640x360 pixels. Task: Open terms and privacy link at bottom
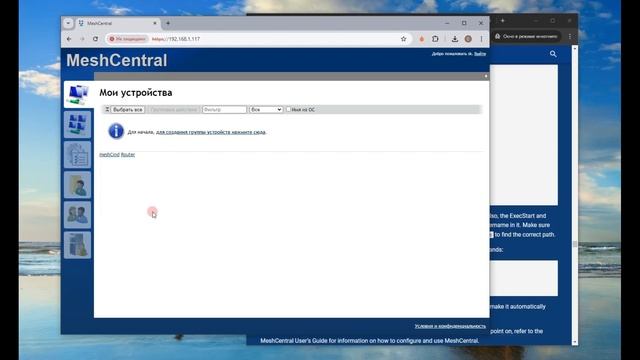pyautogui.click(x=450, y=326)
